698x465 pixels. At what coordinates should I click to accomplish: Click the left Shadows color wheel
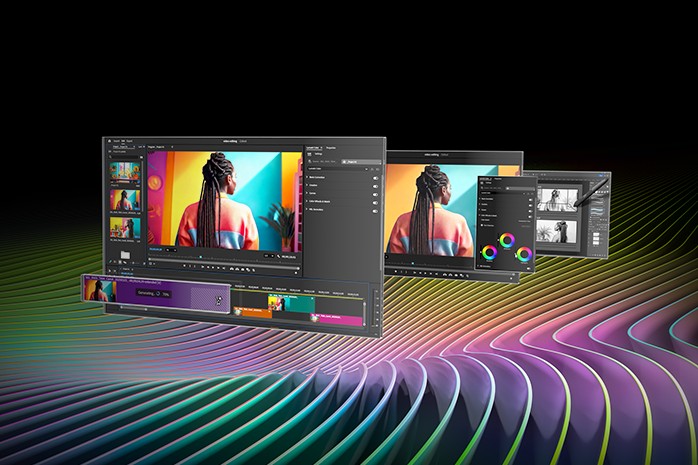point(489,253)
